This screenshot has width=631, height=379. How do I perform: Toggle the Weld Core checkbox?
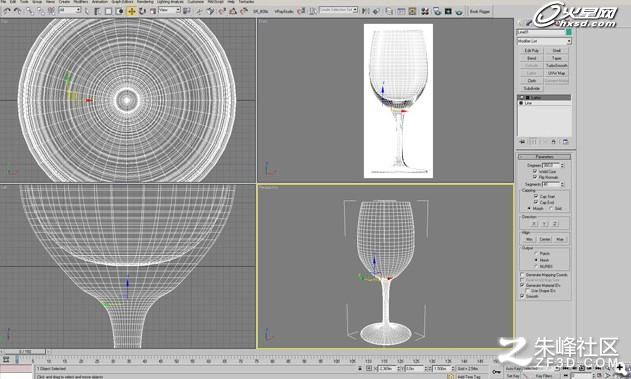point(535,171)
